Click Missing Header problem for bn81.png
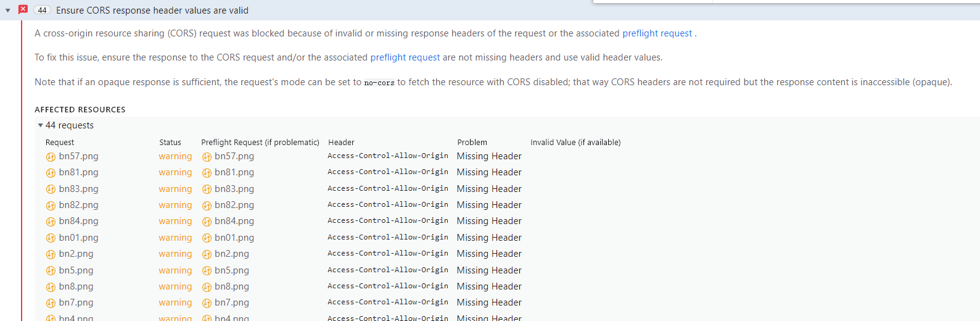This screenshot has height=321, width=980. click(489, 172)
